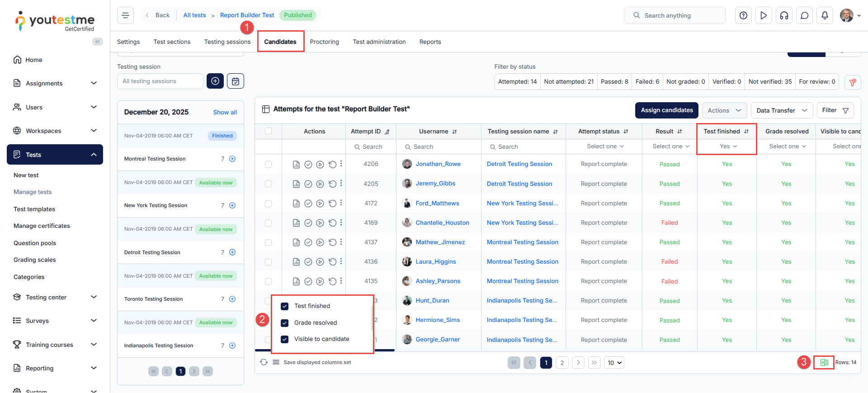Click the Username search field
868x393 pixels.
(x=438, y=147)
